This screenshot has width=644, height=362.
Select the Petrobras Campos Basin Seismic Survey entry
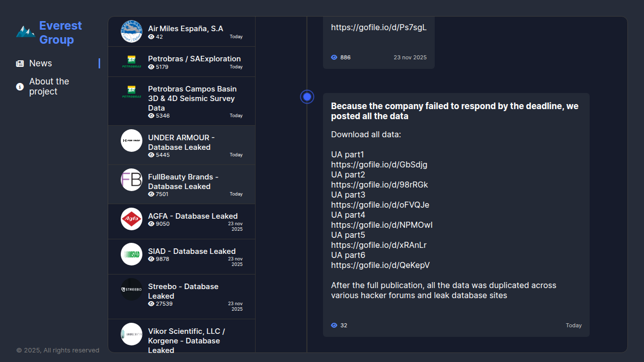192,99
